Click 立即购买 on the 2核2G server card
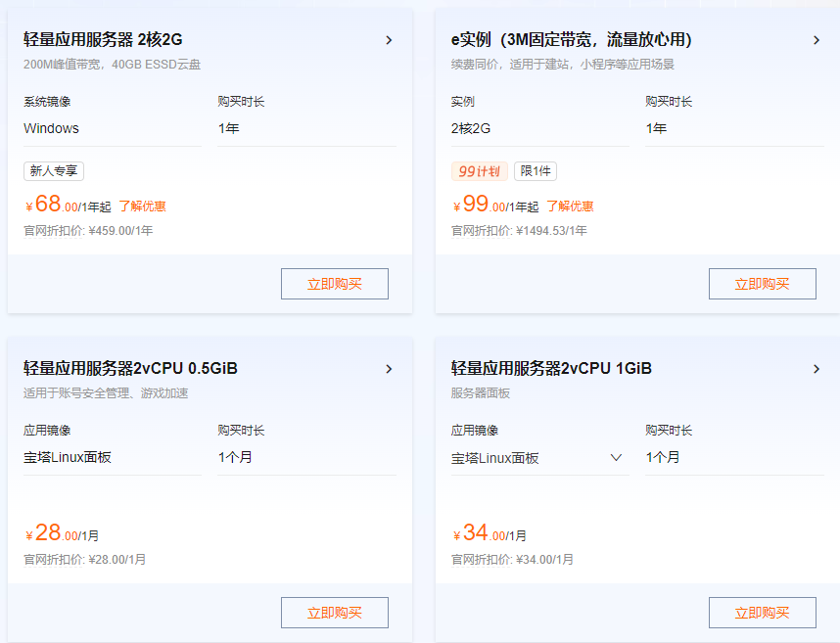Viewport: 840px width, 643px height. (x=335, y=283)
